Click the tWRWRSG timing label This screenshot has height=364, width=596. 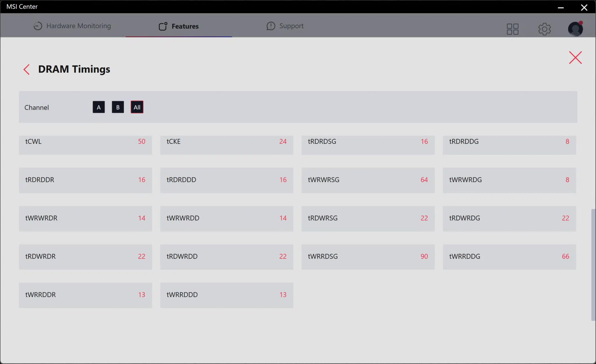324,180
